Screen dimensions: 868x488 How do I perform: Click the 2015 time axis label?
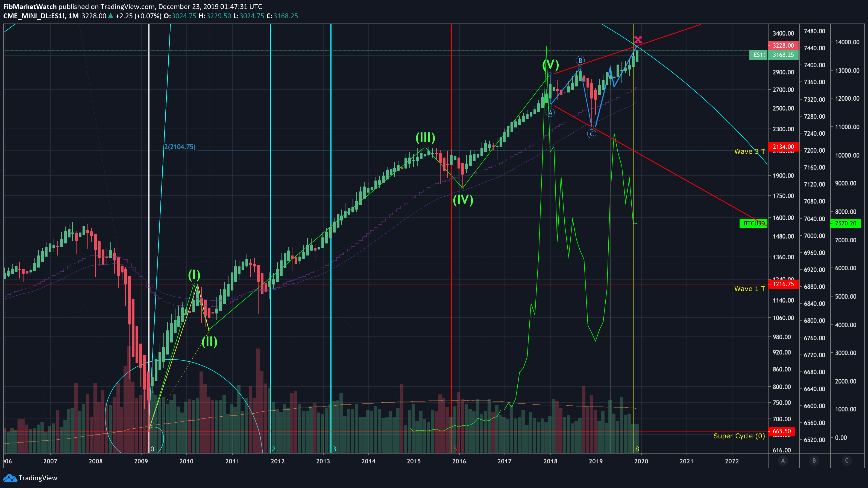(x=414, y=461)
